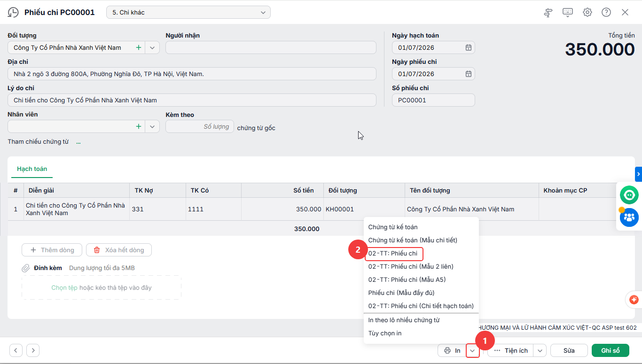Open the In print options arrow
The width and height of the screenshot is (642, 364).
click(473, 351)
